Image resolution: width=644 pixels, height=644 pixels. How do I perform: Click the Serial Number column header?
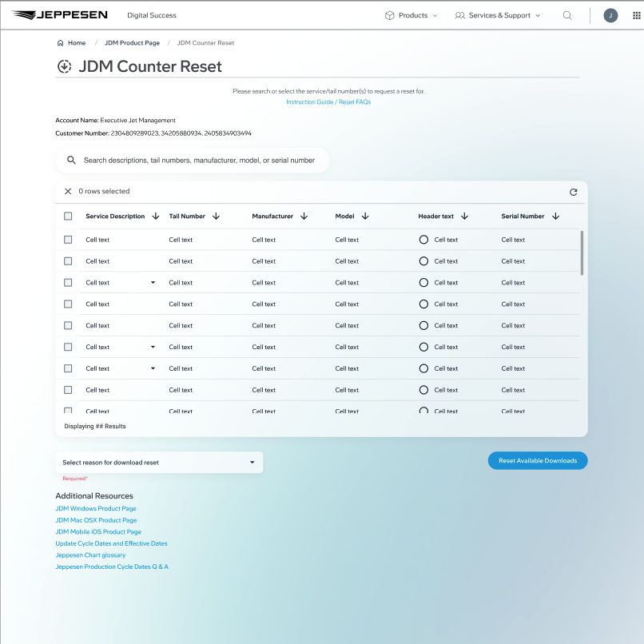click(523, 216)
